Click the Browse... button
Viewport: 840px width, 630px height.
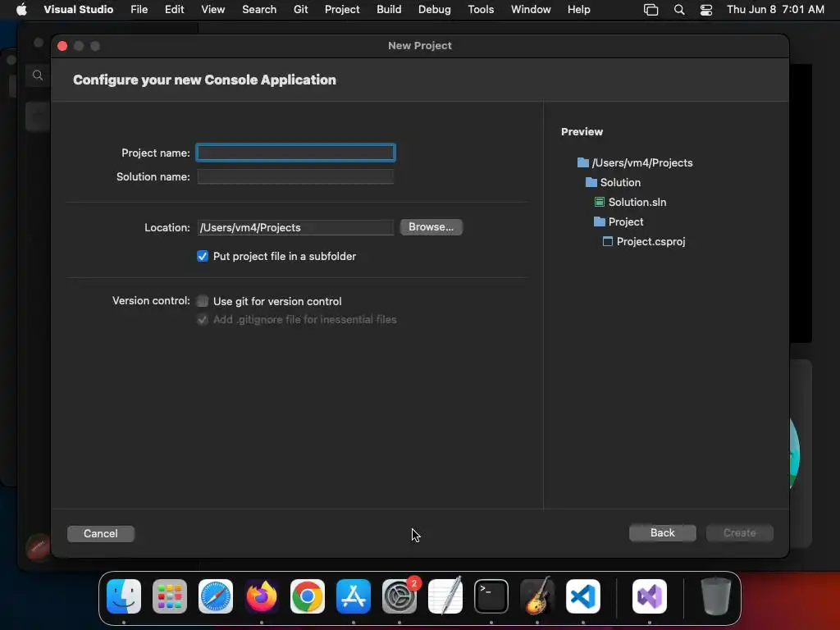tap(431, 227)
